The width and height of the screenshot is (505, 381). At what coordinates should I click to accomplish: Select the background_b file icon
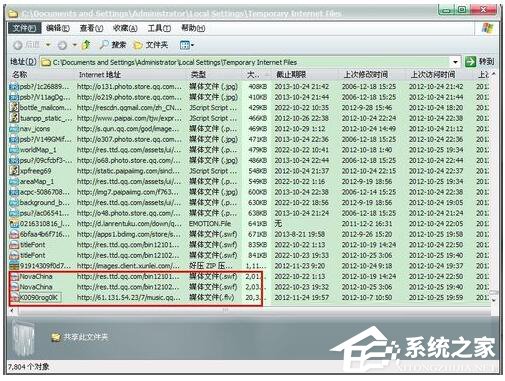tap(14, 203)
